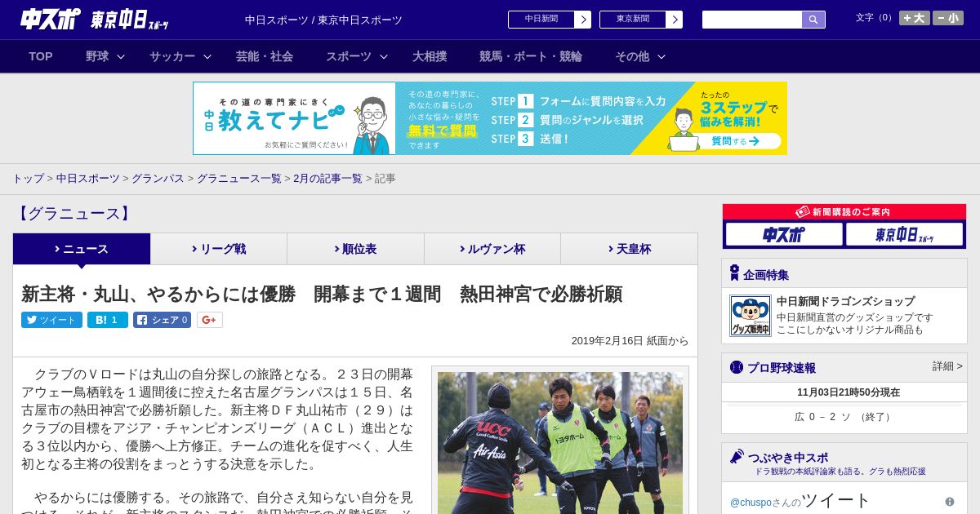Select the ルヴァン杯 tab
980x514 pixels.
click(492, 249)
